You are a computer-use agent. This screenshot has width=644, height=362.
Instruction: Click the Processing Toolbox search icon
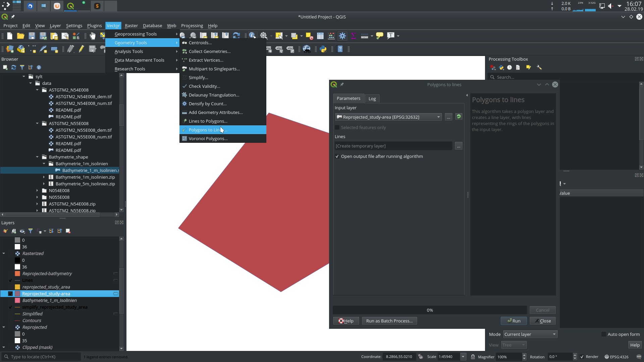[492, 77]
